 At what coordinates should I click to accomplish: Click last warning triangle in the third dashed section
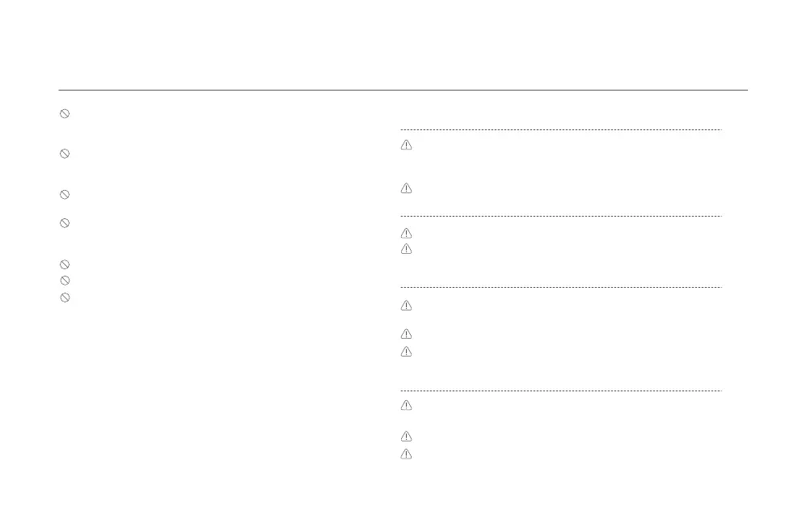406,352
